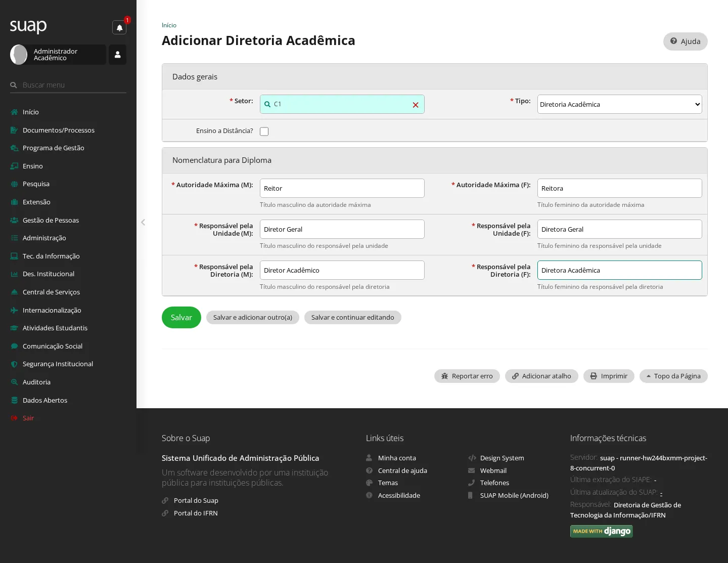This screenshot has height=563, width=728.
Task: Click the user profile icon button
Action: (117, 55)
